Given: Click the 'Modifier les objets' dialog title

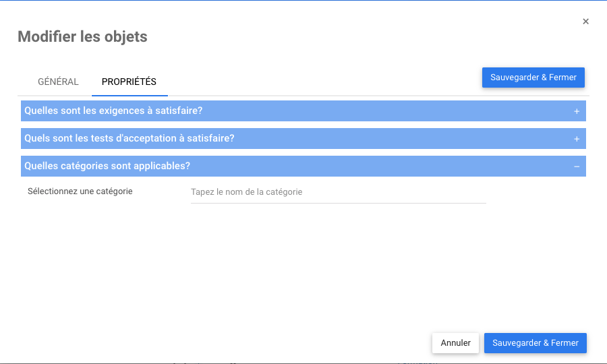Looking at the screenshot, I should pyautogui.click(x=82, y=36).
